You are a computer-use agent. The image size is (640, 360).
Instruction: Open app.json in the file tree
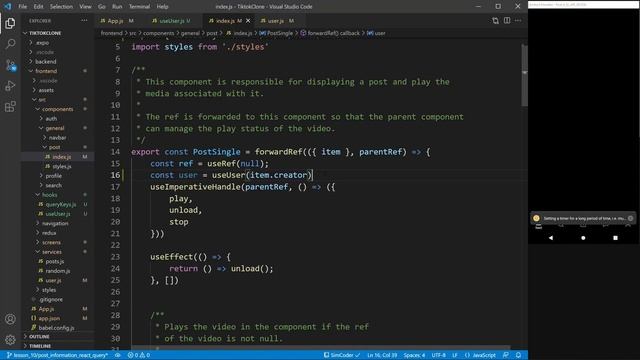click(49, 318)
